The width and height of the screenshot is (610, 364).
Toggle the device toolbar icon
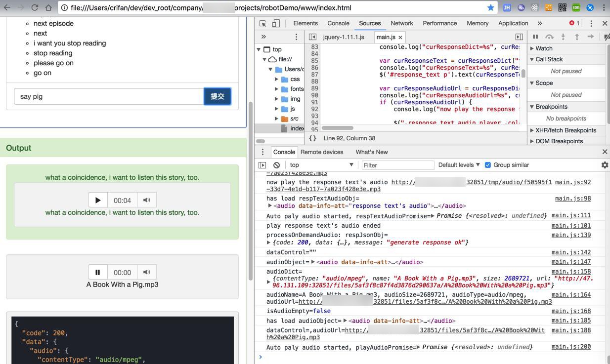tap(276, 23)
